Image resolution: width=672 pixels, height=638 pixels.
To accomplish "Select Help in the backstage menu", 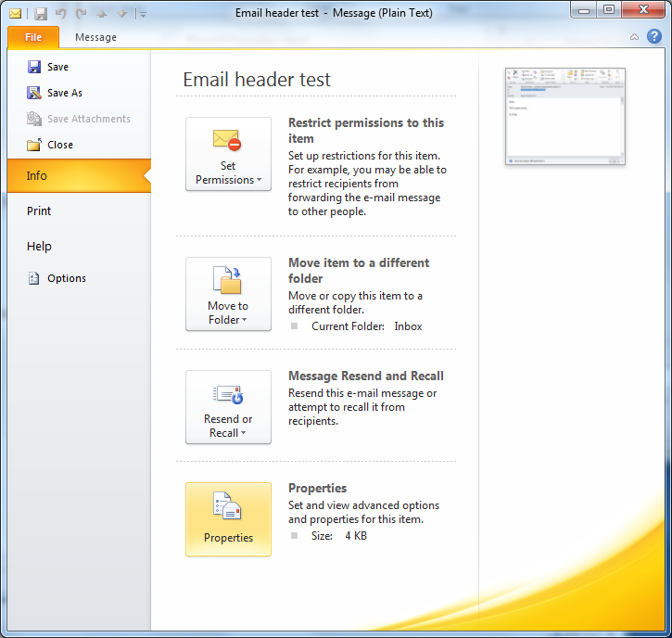I will [39, 246].
